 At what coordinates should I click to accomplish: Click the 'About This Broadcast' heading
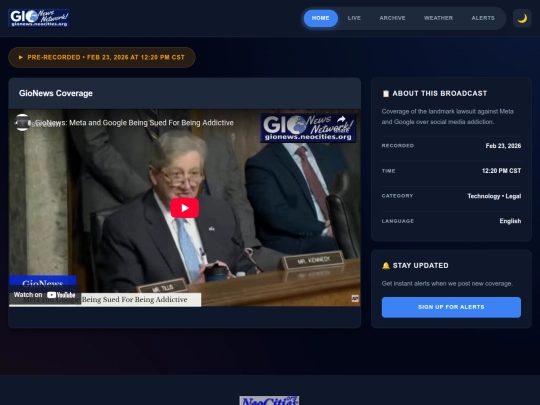point(440,94)
